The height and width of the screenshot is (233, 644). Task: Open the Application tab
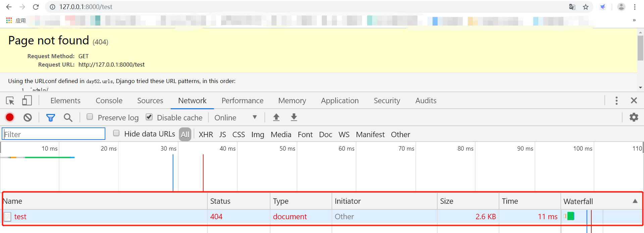[x=340, y=101]
